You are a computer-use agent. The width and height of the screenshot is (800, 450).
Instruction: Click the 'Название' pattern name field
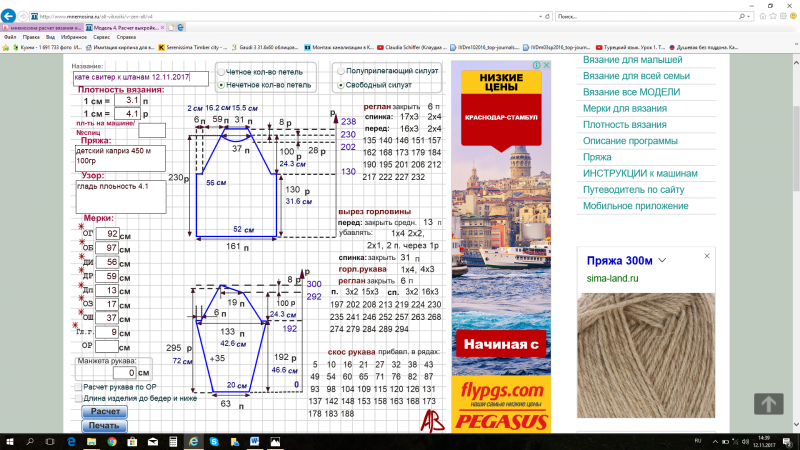coord(140,77)
